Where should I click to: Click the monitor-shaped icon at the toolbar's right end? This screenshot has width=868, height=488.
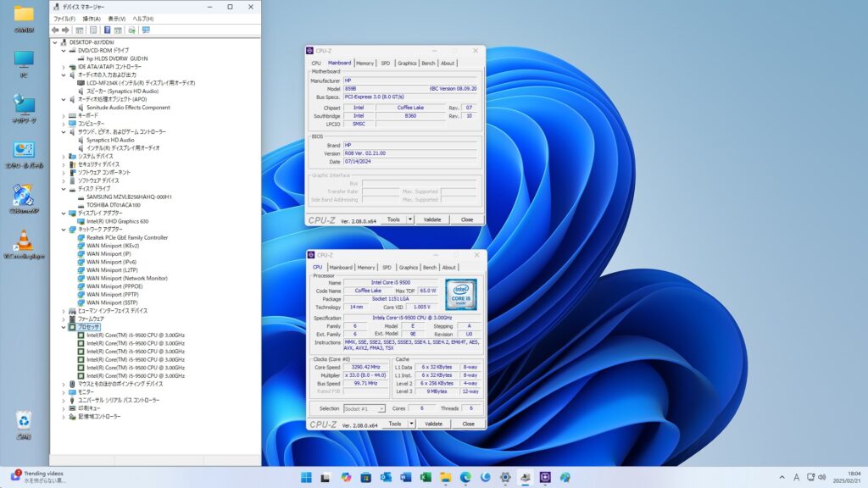tap(146, 30)
